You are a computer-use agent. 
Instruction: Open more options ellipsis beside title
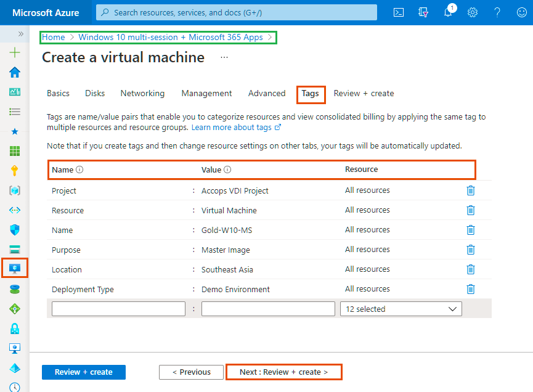point(224,57)
